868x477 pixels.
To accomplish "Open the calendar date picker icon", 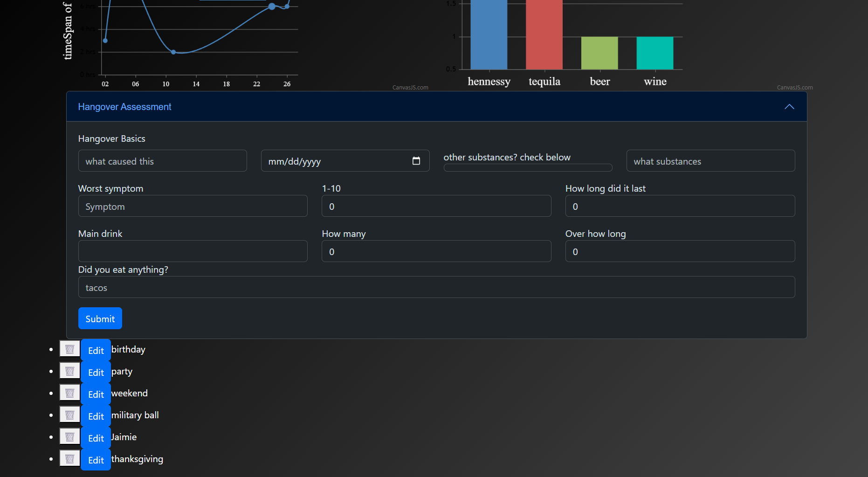I will 416,161.
